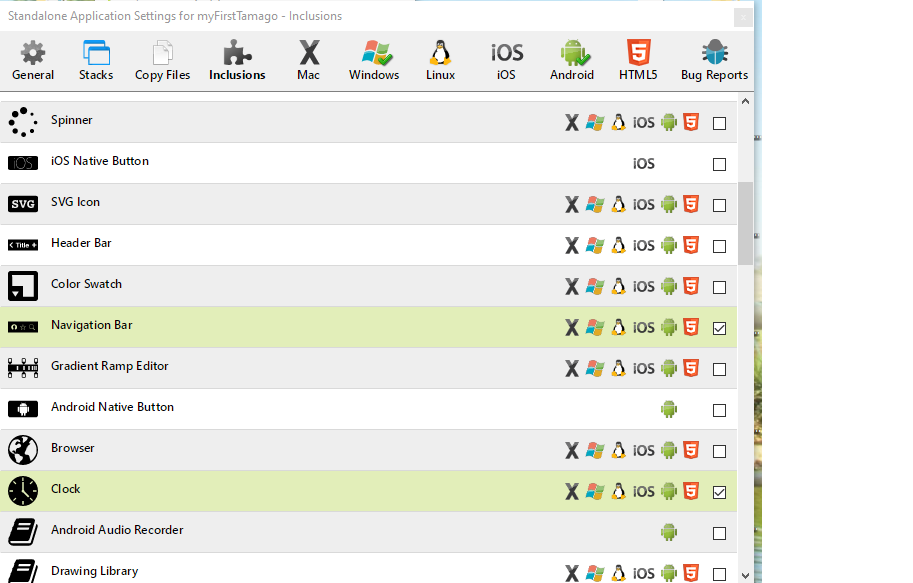
Task: Select the Gradient Ramp Editor label
Action: (x=109, y=366)
